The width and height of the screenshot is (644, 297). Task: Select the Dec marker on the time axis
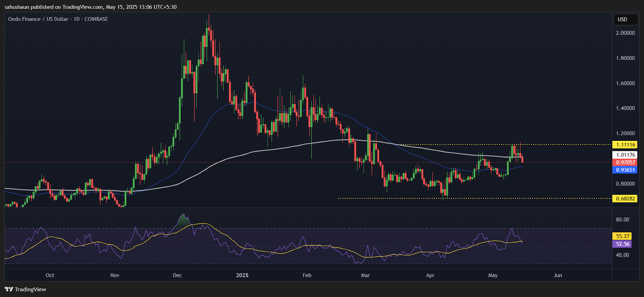[177, 275]
